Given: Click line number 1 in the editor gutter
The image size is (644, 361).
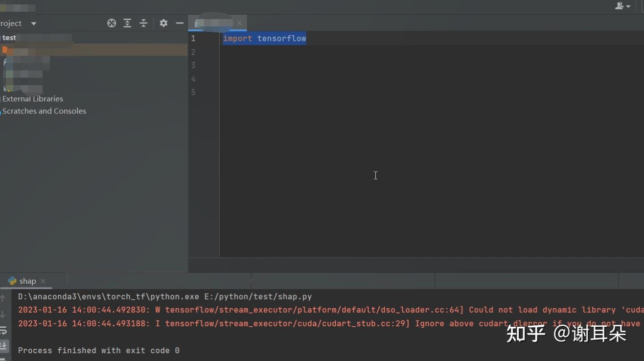Looking at the screenshot, I should (x=193, y=38).
